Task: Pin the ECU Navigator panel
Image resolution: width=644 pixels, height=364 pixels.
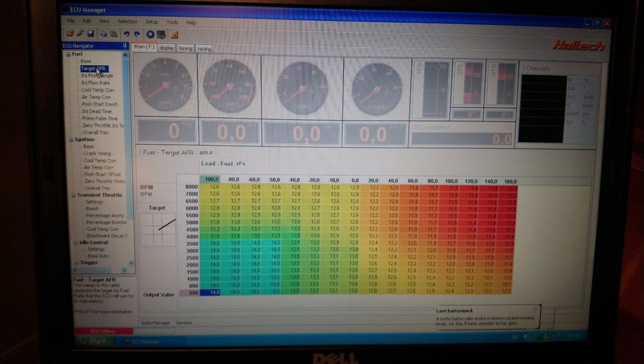Action: click(x=125, y=46)
